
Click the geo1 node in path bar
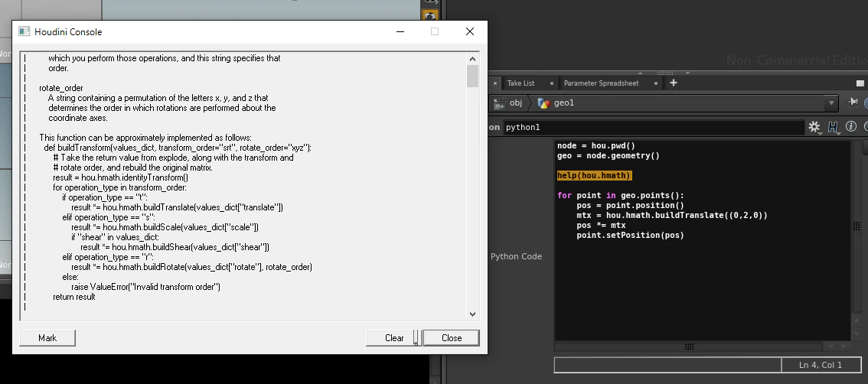(556, 103)
